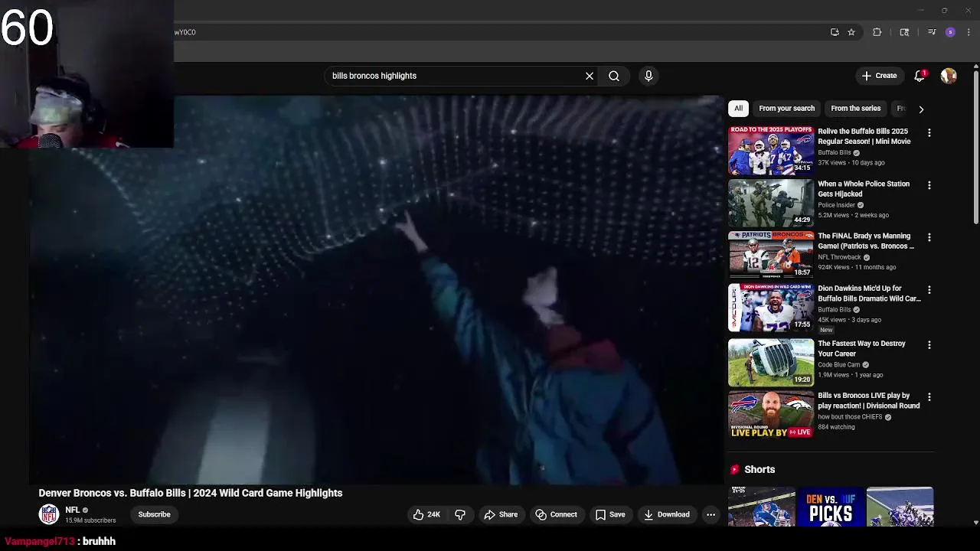
Task: Bookmark this page with the star icon
Action: click(x=851, y=32)
